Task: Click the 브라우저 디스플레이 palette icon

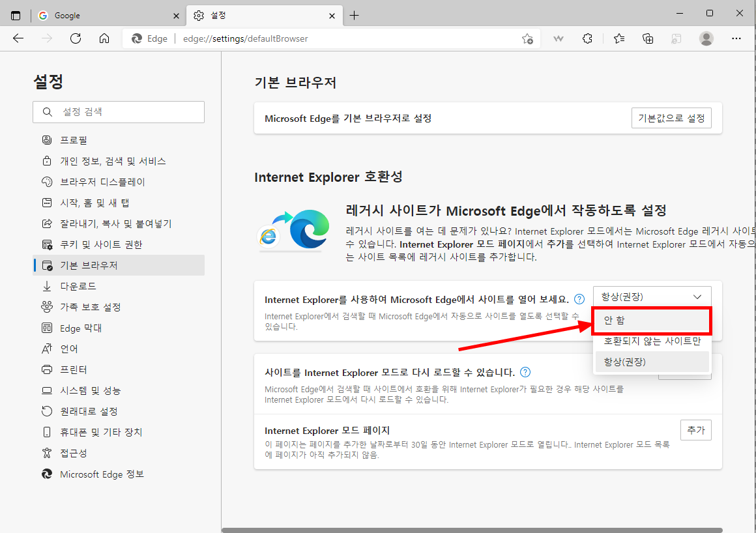Action: (47, 182)
